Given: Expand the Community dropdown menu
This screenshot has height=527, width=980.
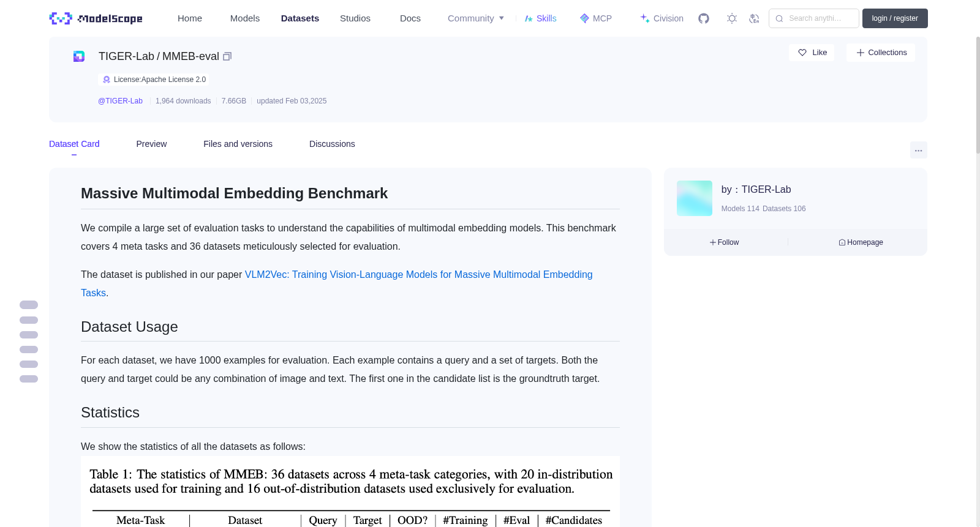Looking at the screenshot, I should (476, 18).
